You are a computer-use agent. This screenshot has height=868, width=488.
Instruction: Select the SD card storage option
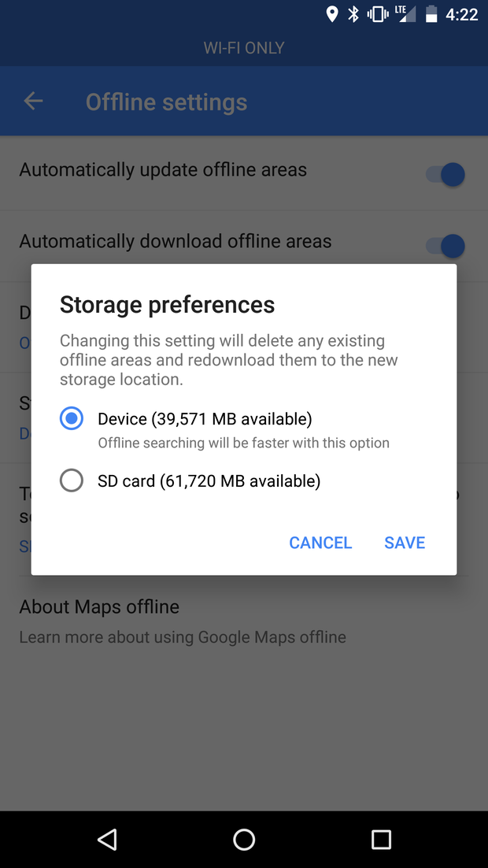[x=72, y=480]
